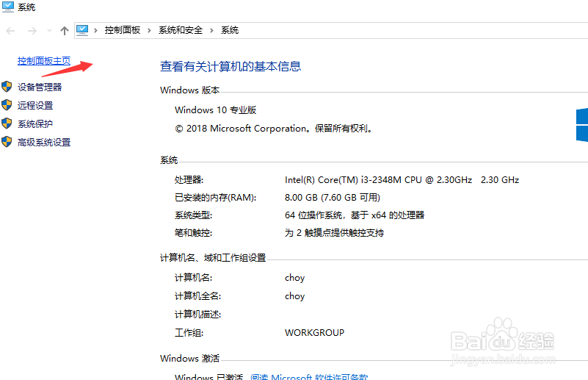Click the Windows 激活 section header
588x380 pixels.
coord(189,358)
